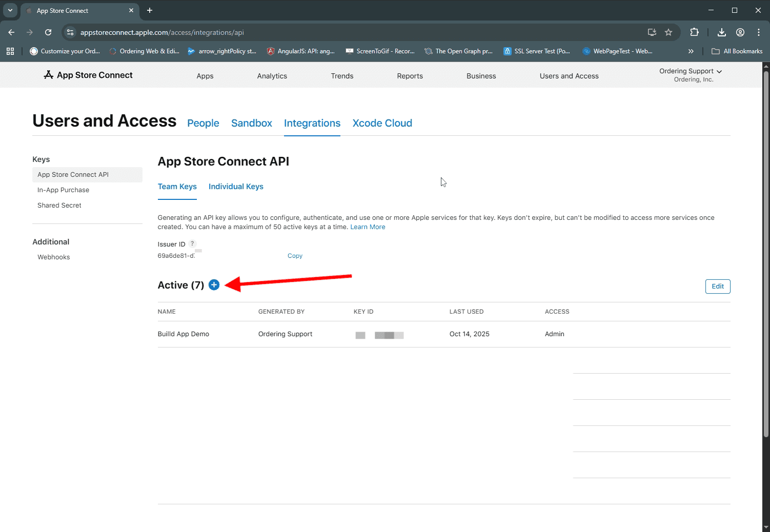
Task: Select the Team Keys tab
Action: point(177,187)
